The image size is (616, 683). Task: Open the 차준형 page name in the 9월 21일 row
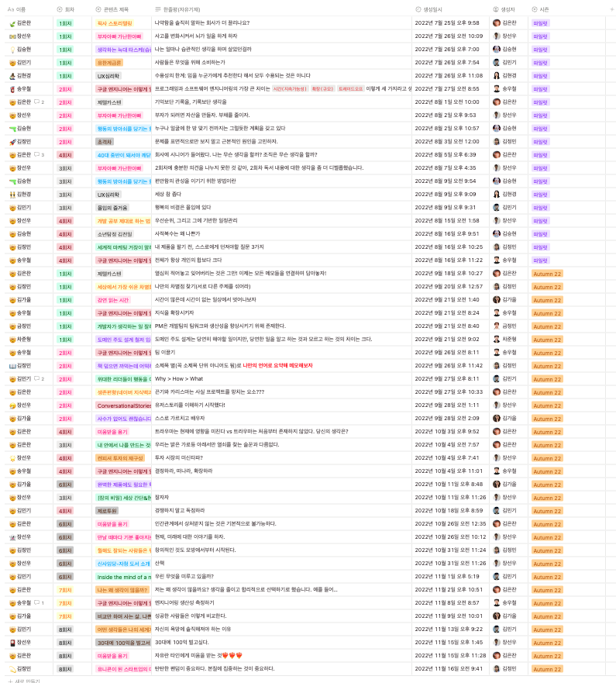point(24,340)
